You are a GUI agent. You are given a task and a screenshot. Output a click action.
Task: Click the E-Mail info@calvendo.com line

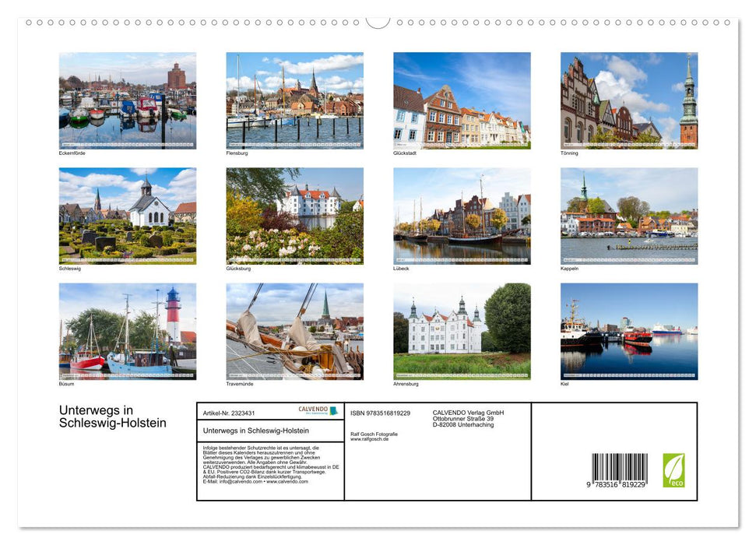(255, 481)
